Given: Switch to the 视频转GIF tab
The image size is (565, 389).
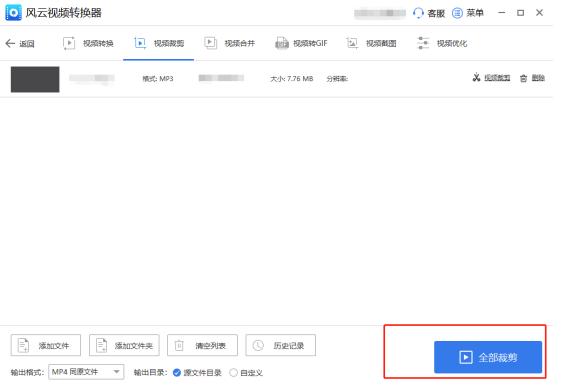Looking at the screenshot, I should click(x=301, y=43).
